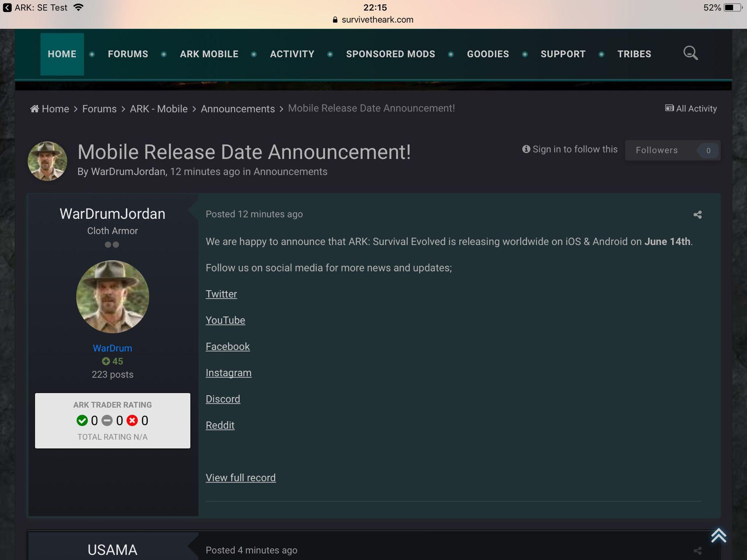Click Posted 4 minutes ago timestamp
747x560 pixels.
tap(251, 550)
